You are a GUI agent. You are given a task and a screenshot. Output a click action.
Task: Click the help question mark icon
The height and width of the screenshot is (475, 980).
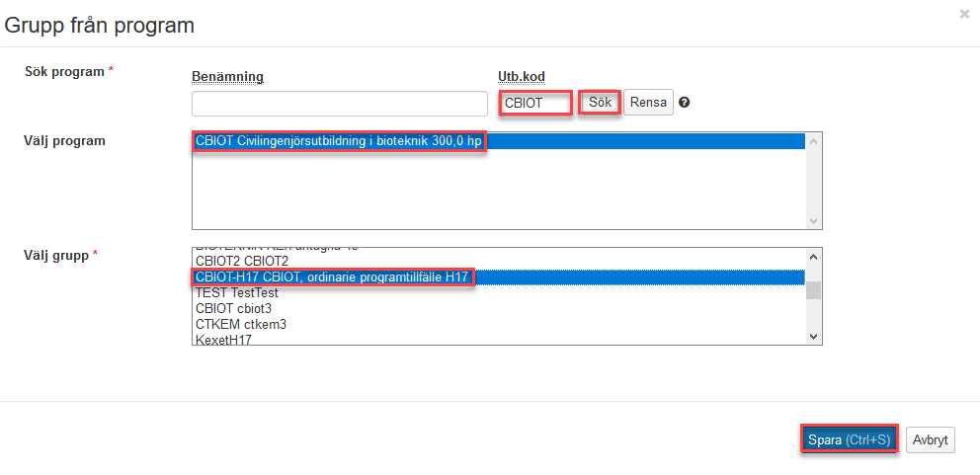point(684,103)
